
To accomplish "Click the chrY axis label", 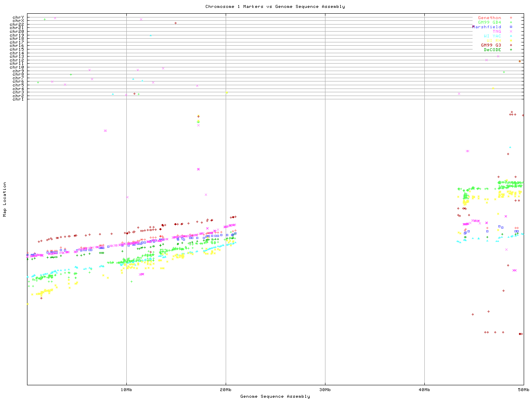I will pyautogui.click(x=18, y=17).
